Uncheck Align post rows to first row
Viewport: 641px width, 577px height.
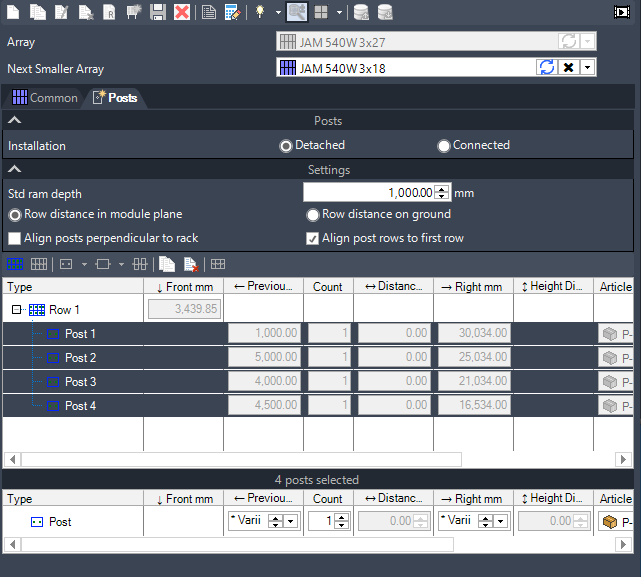[x=385, y=238]
